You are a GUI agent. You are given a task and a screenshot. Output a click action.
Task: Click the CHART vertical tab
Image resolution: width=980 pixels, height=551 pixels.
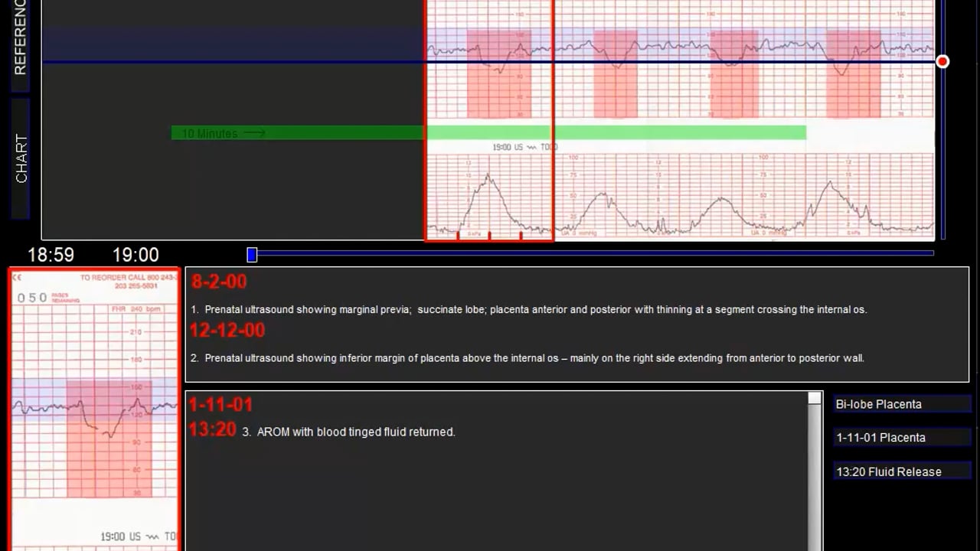21,158
